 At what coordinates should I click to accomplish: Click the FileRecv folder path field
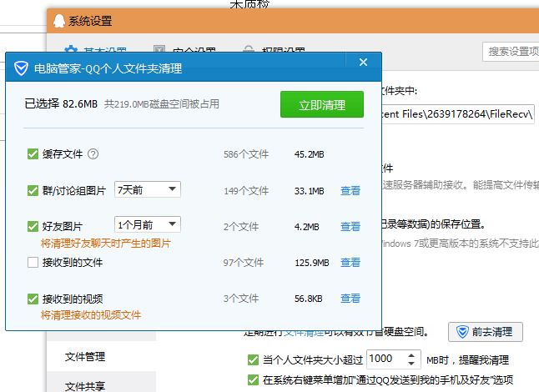(x=457, y=113)
